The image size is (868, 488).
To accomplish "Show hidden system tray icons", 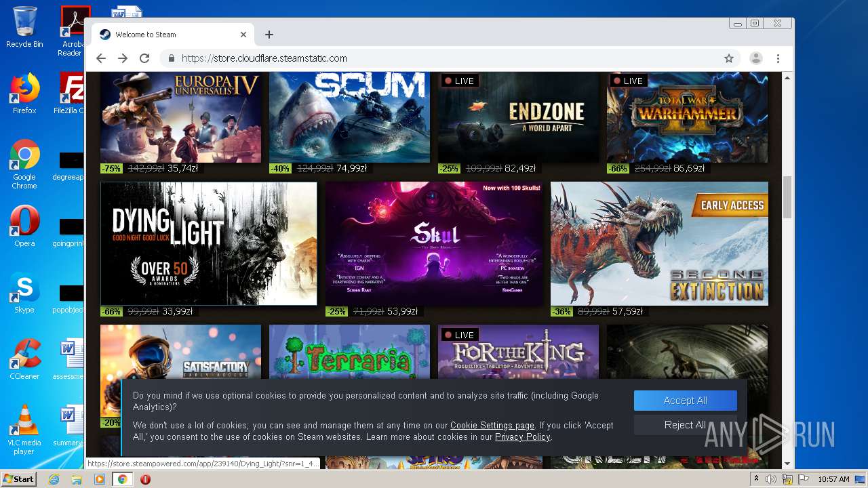I will point(756,479).
